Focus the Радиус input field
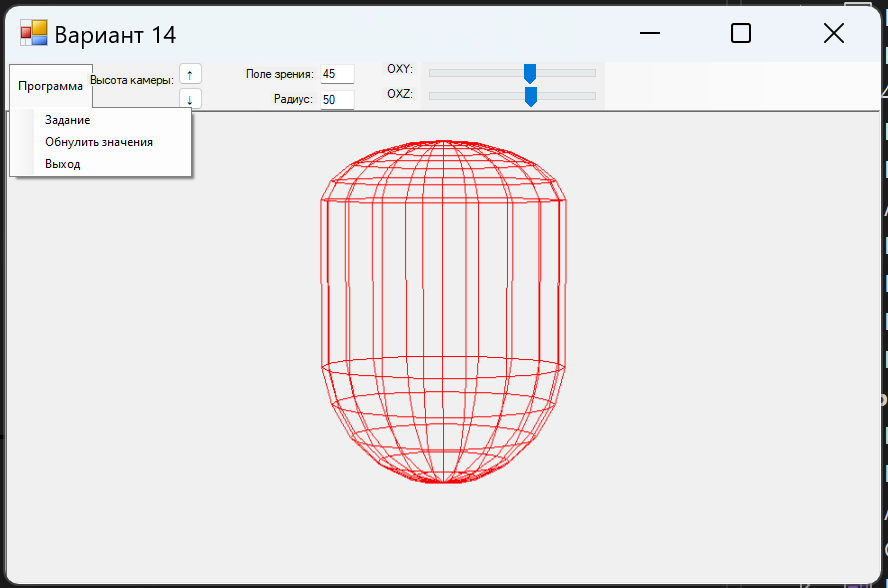 338,100
